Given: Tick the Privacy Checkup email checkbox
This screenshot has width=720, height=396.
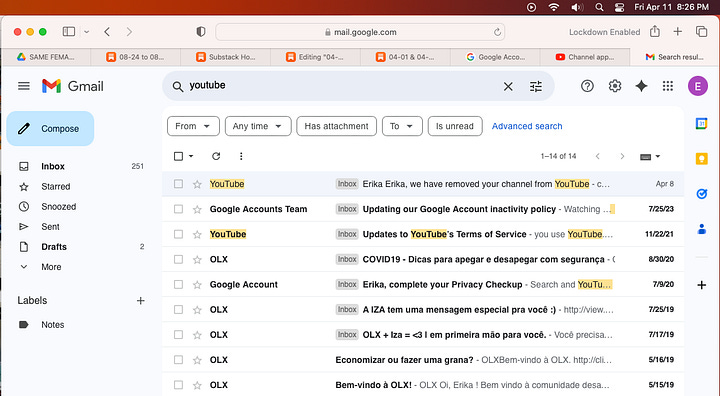Looking at the screenshot, I should coord(178,284).
